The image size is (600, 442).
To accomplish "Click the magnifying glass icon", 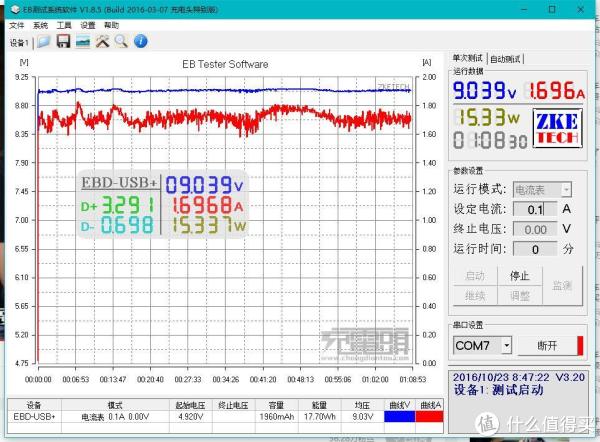I will (121, 41).
